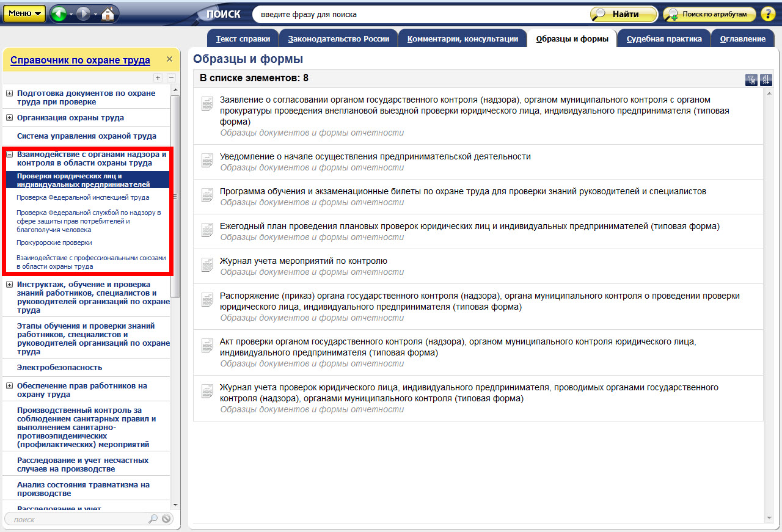Click the filter list icon
The width and height of the screenshot is (782, 532).
pos(751,79)
